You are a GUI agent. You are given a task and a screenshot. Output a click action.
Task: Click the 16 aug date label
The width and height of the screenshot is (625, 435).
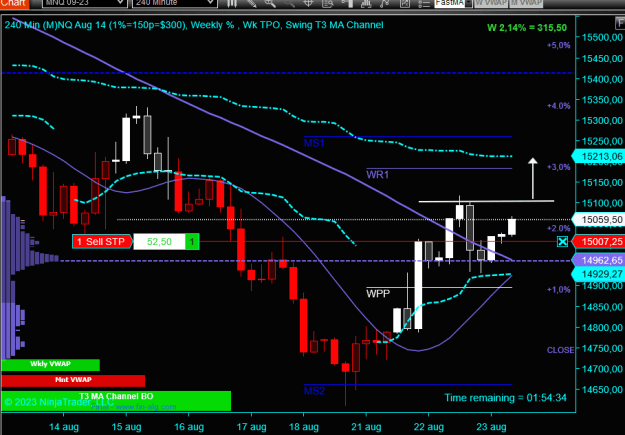point(189,427)
